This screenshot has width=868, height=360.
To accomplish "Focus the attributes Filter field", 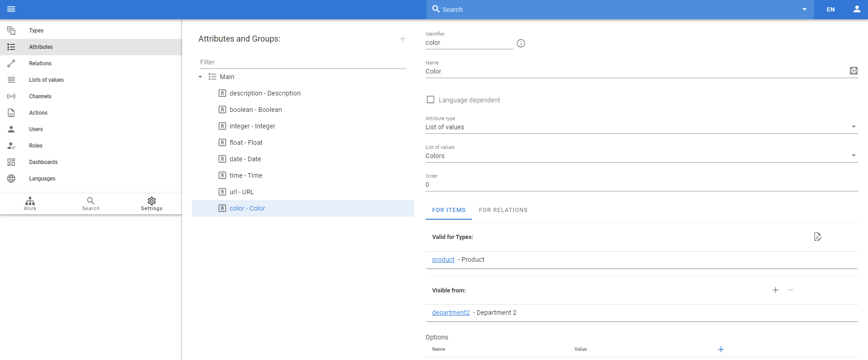I will [303, 62].
